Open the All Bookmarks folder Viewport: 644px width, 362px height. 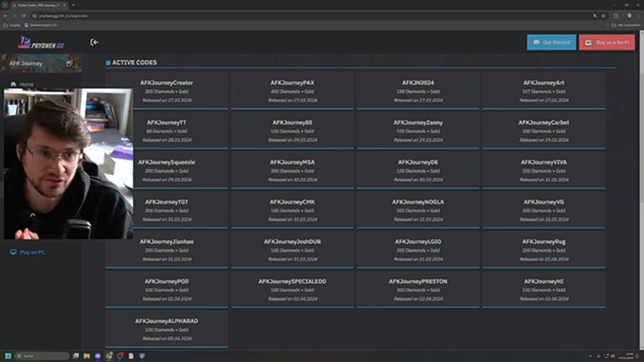(x=626, y=25)
